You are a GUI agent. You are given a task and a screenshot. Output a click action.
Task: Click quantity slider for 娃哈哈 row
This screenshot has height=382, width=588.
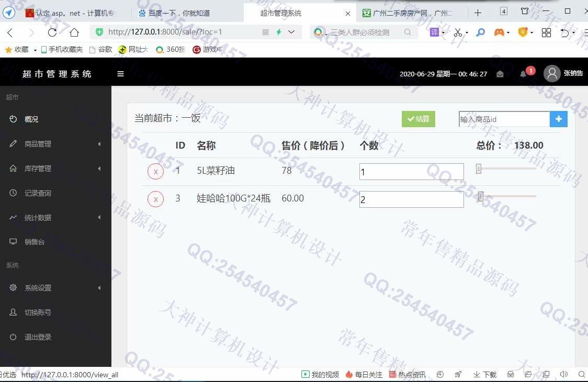tap(506, 196)
